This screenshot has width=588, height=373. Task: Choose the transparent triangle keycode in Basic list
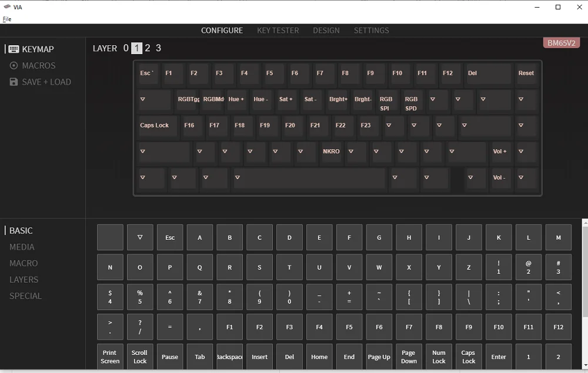tap(140, 237)
